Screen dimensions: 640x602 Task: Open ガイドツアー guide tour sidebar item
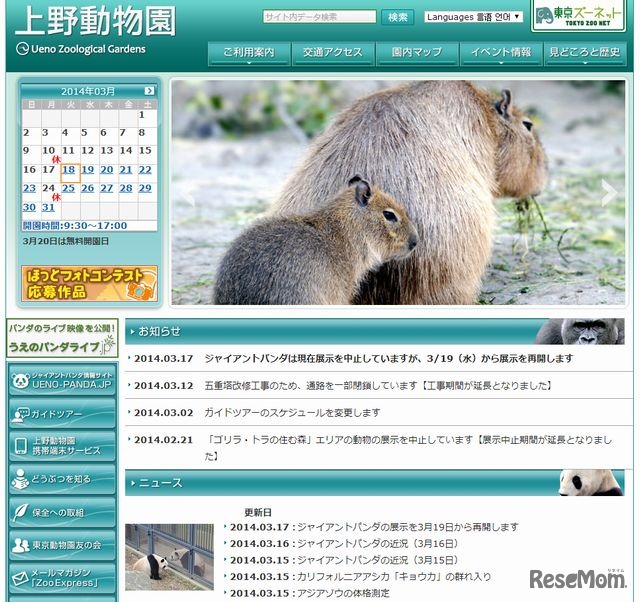tap(62, 414)
